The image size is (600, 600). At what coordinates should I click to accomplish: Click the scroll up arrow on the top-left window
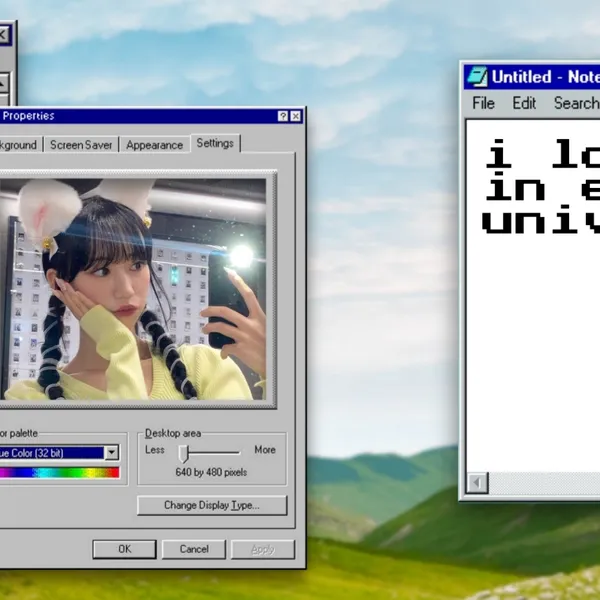(3, 83)
